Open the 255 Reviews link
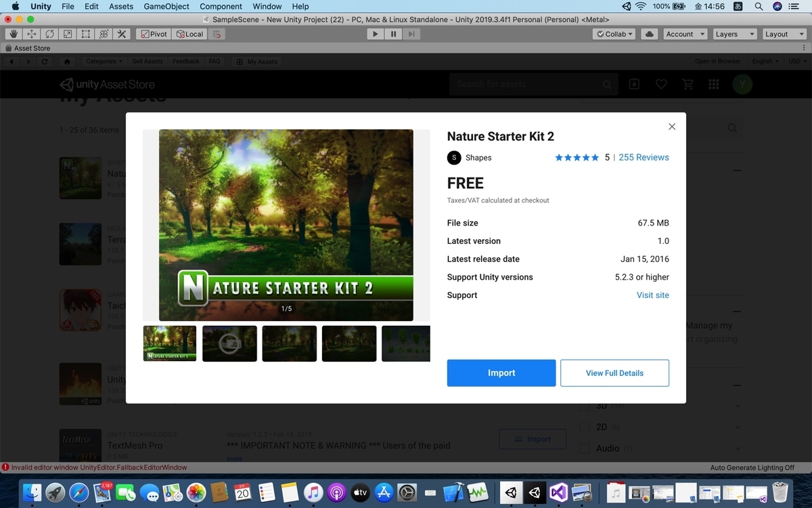 pyautogui.click(x=644, y=157)
